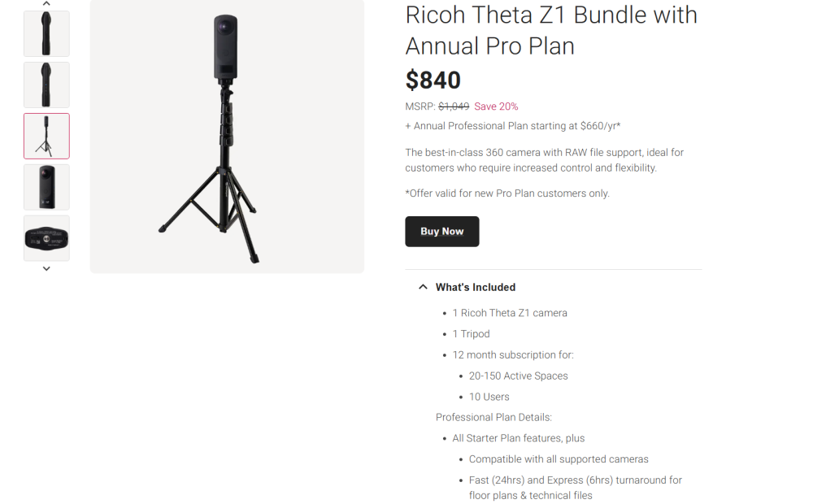Click the large tripod product image

(x=227, y=137)
